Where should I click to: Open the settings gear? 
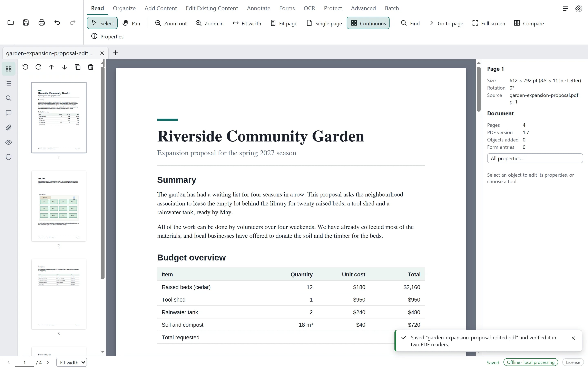[579, 9]
